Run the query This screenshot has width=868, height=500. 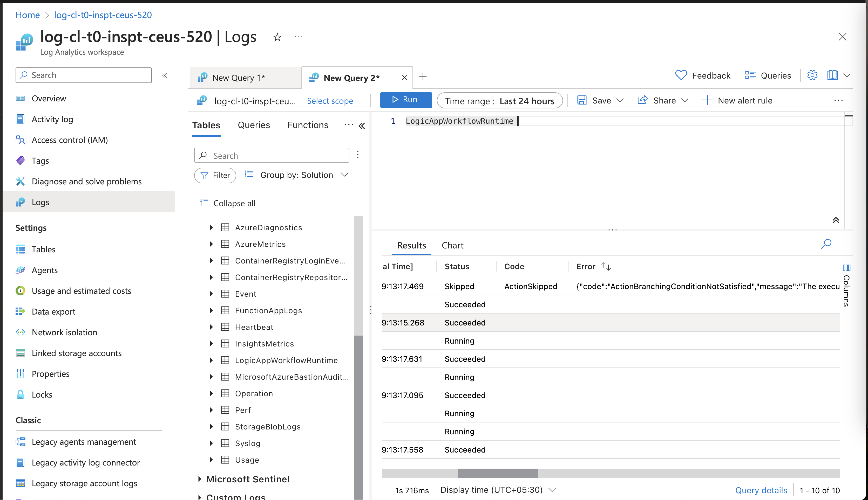[406, 100]
